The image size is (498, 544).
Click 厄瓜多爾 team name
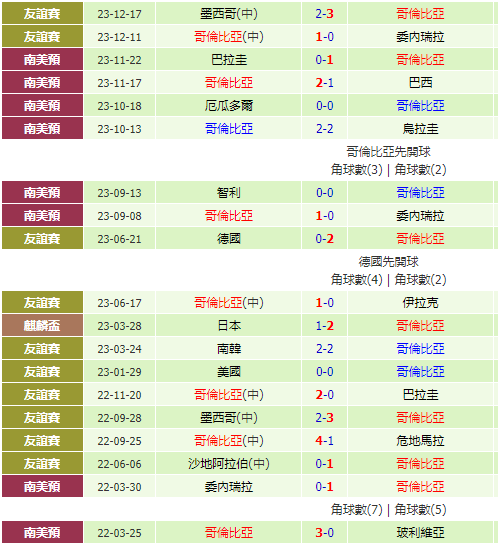[x=229, y=105]
